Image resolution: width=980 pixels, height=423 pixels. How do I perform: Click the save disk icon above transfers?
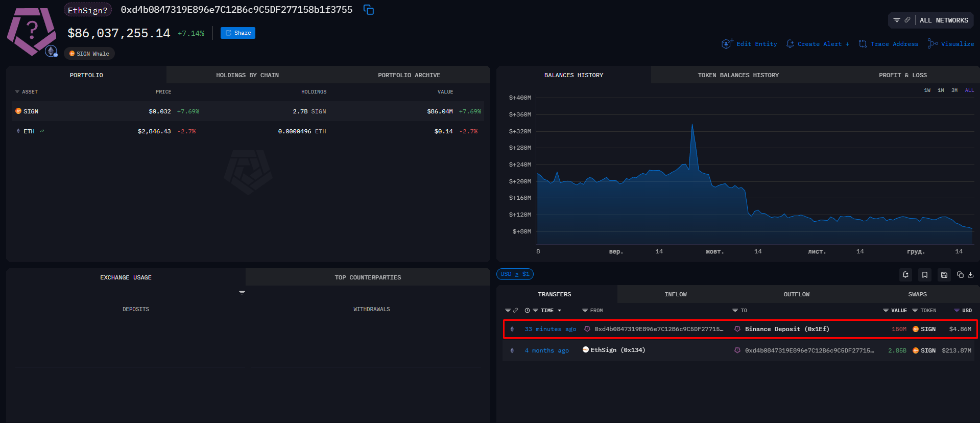[944, 275]
